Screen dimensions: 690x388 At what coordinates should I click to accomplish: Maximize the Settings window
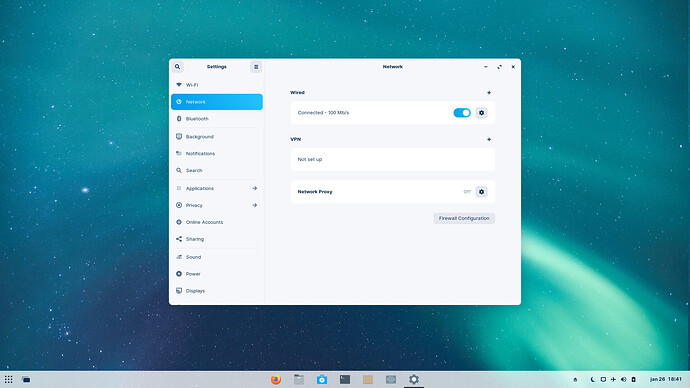pos(499,67)
